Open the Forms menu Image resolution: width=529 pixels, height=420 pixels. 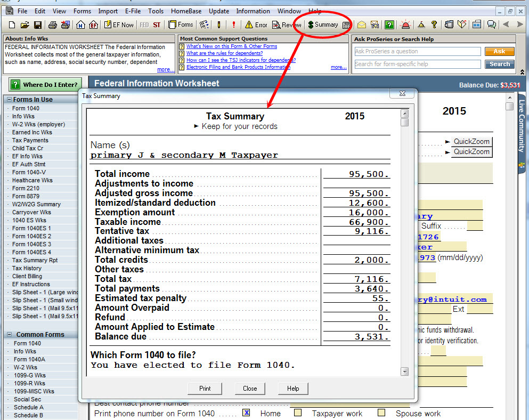click(83, 11)
